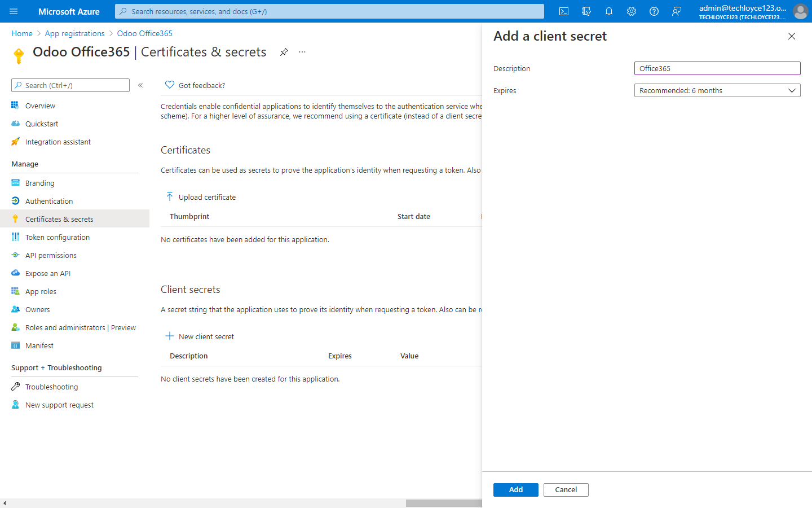812x508 pixels.
Task: Click the Home breadcrumb link
Action: [x=22, y=33]
